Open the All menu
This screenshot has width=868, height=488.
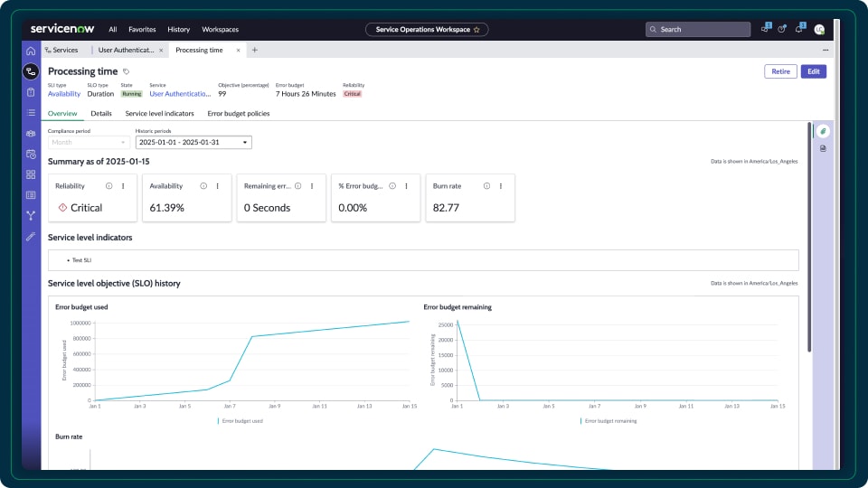click(113, 29)
